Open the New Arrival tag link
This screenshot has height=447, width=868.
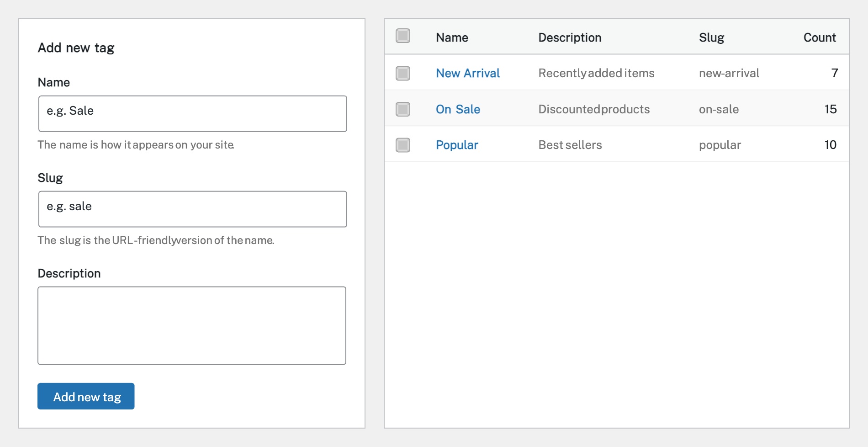pyautogui.click(x=468, y=73)
